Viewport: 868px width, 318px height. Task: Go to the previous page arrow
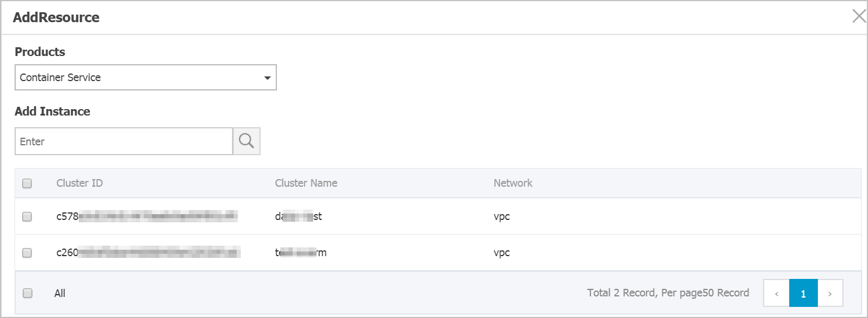pos(776,293)
